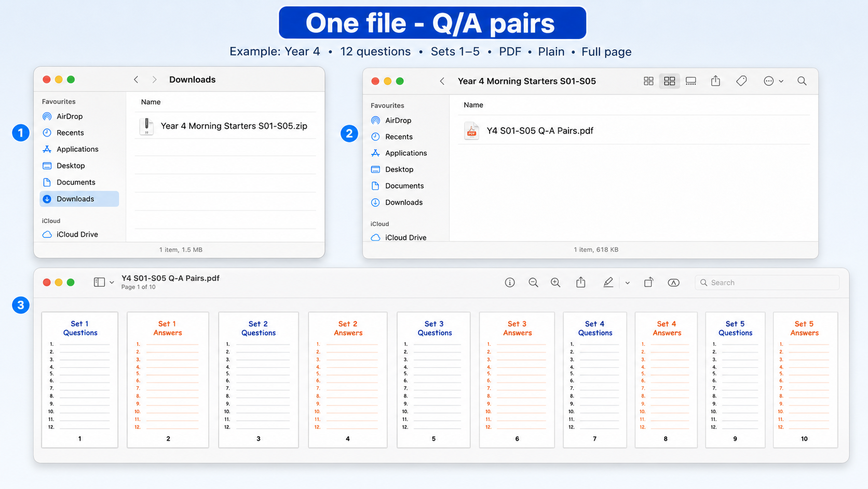Open the Set 5 Questions page thumbnail
Screen dimensions: 868x489
coord(735,380)
